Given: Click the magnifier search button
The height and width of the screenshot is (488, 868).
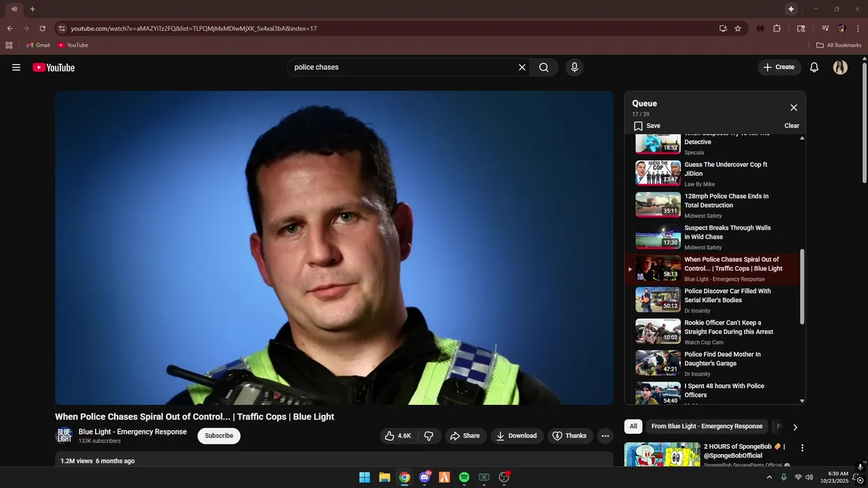Looking at the screenshot, I should (544, 67).
